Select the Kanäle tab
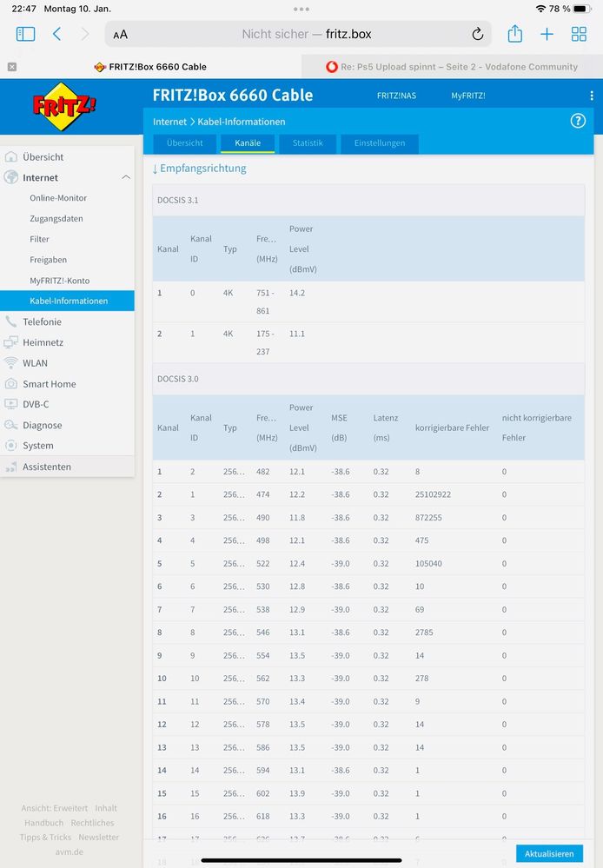The image size is (603, 868). [248, 142]
